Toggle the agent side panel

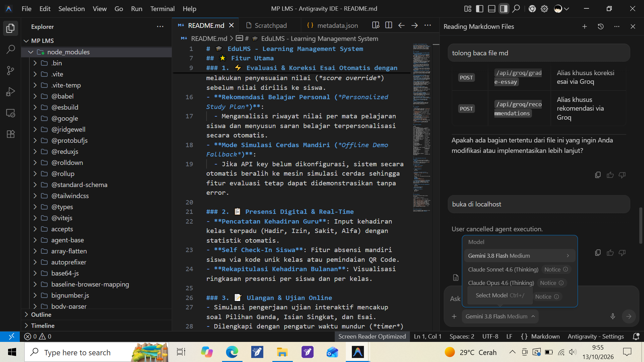[504, 9]
